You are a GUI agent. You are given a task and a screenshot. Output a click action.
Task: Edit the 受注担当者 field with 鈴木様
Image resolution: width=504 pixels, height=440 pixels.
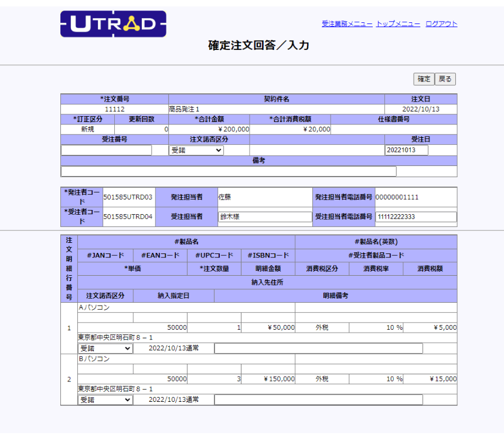pos(265,216)
